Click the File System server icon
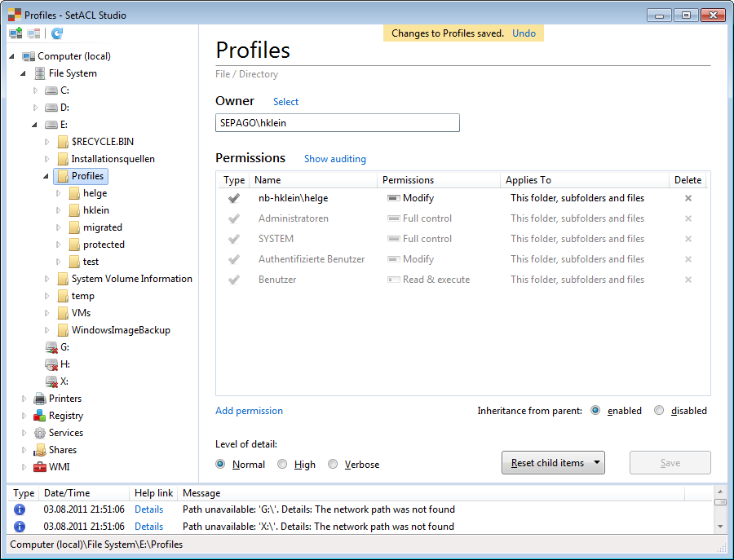This screenshot has height=560, width=734. [40, 73]
